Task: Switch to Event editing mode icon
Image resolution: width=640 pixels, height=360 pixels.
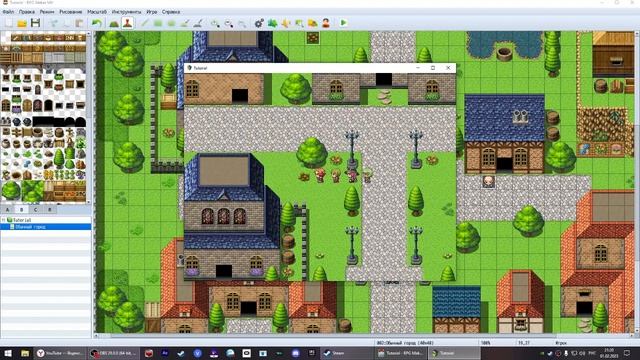Action: [x=127, y=23]
